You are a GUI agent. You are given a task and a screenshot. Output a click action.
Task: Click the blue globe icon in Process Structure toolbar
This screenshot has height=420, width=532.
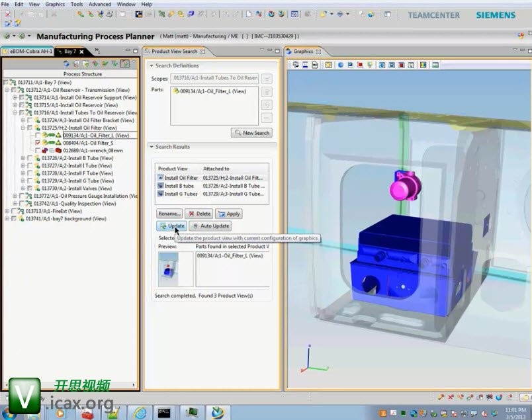[x=66, y=63]
